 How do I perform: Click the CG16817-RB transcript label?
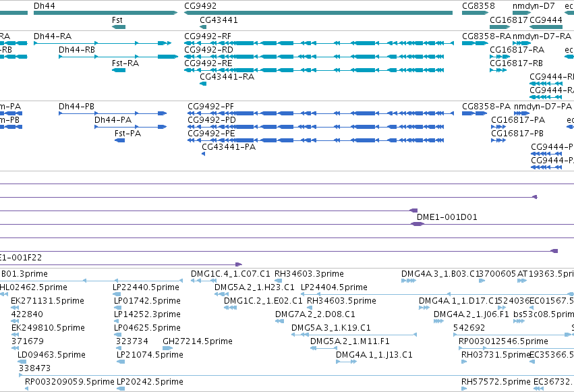[516, 63]
